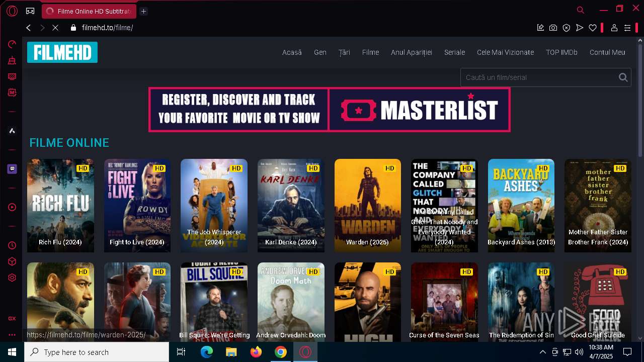Open GX Control speedometer icon in sidebar
Viewport: 644px width, 362px height.
[12, 44]
